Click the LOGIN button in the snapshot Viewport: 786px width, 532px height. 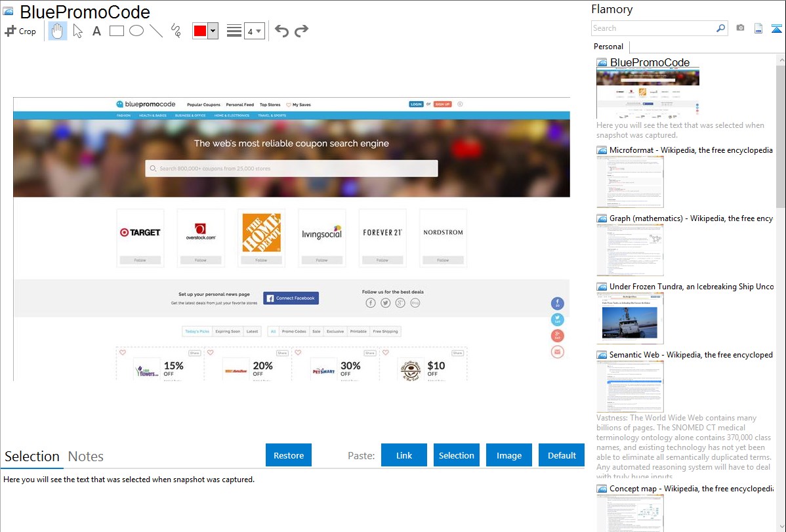point(416,104)
